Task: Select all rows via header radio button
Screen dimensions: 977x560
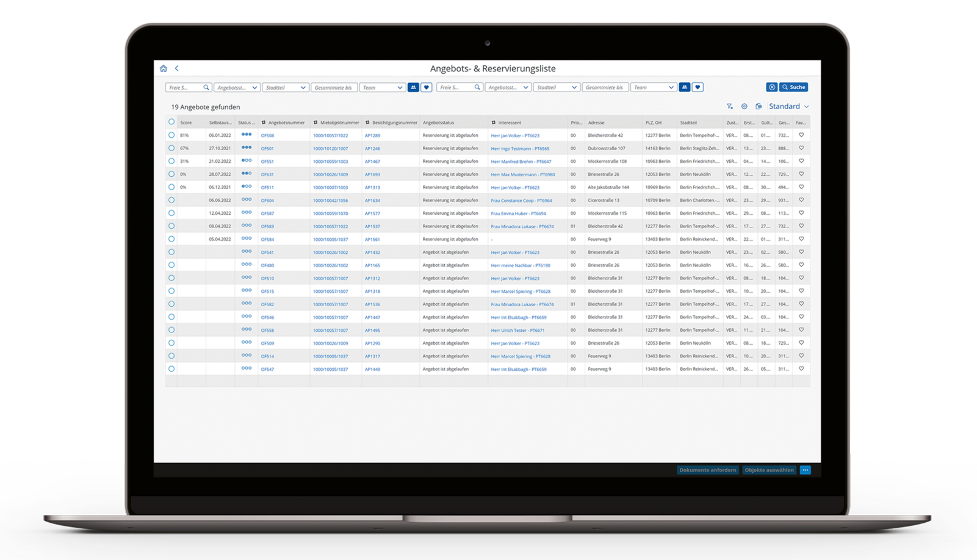Action: [171, 122]
